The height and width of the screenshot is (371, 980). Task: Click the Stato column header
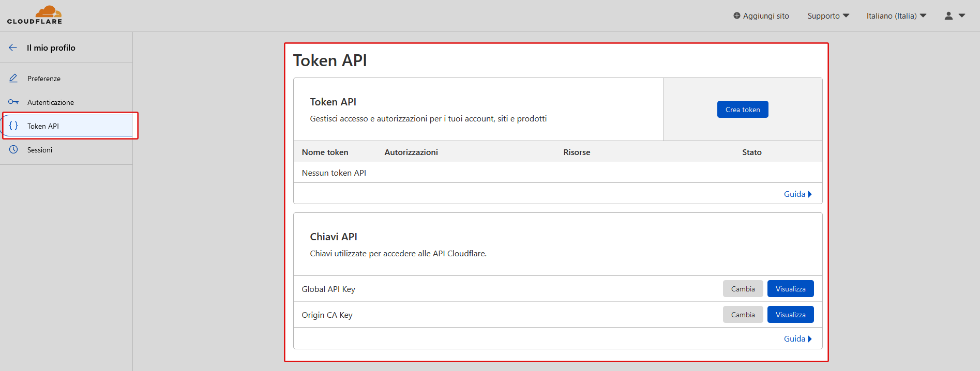coord(751,152)
